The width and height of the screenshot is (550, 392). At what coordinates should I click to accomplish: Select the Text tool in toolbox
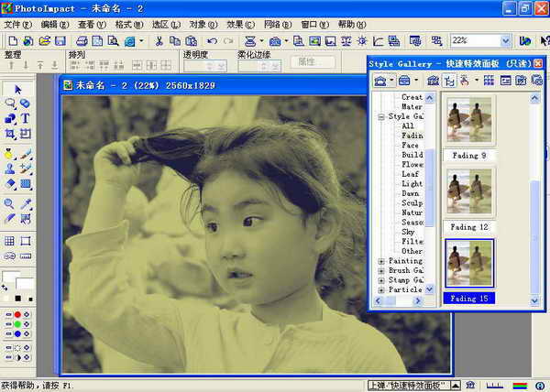(x=26, y=118)
